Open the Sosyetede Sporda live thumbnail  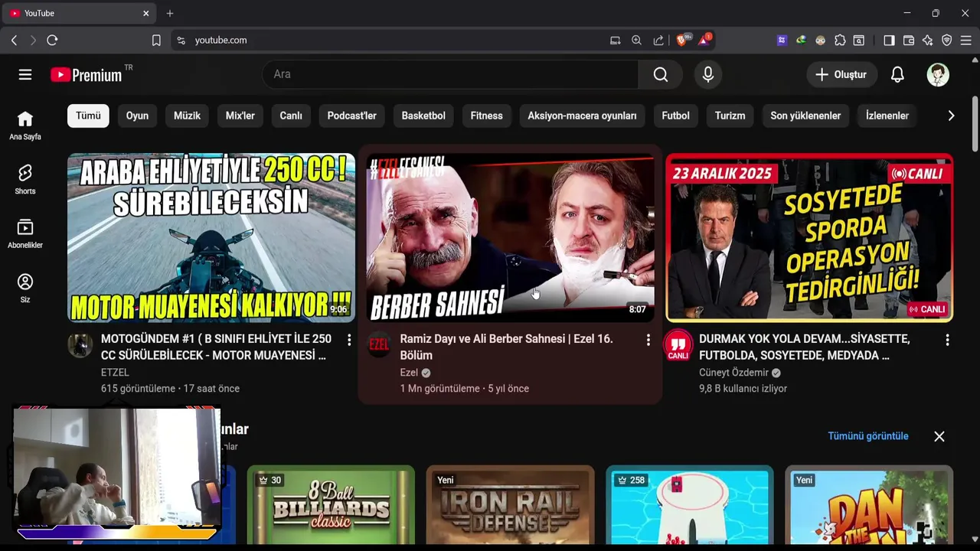click(x=809, y=237)
